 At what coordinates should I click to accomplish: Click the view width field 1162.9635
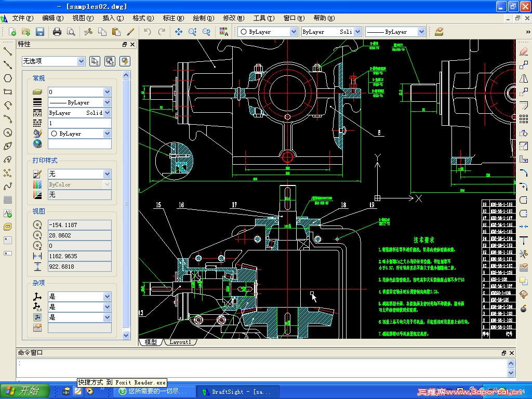(79, 256)
